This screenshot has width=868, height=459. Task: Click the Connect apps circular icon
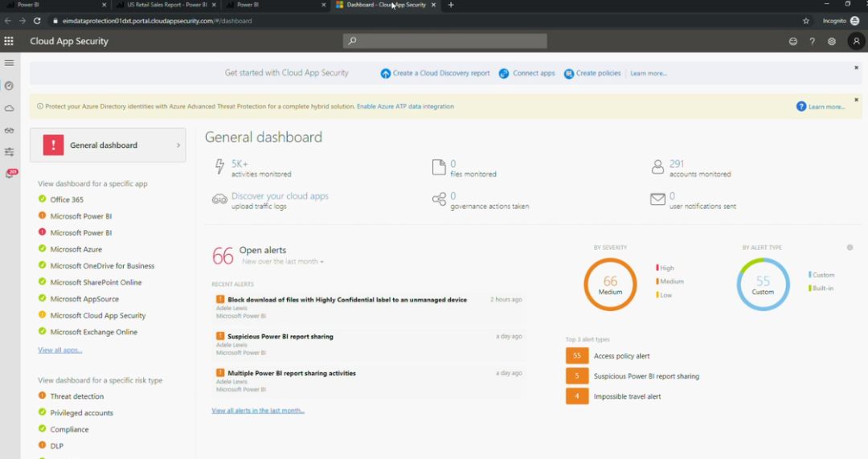[x=504, y=74]
